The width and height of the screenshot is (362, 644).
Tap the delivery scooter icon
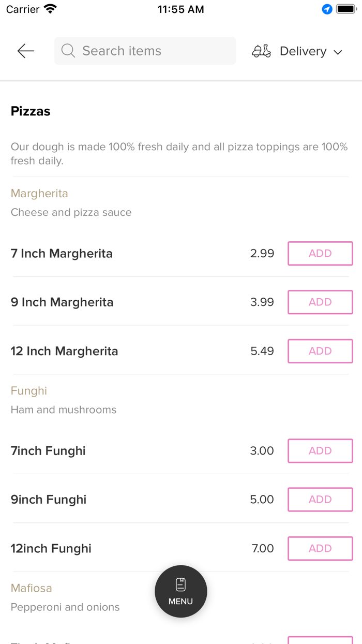[261, 51]
